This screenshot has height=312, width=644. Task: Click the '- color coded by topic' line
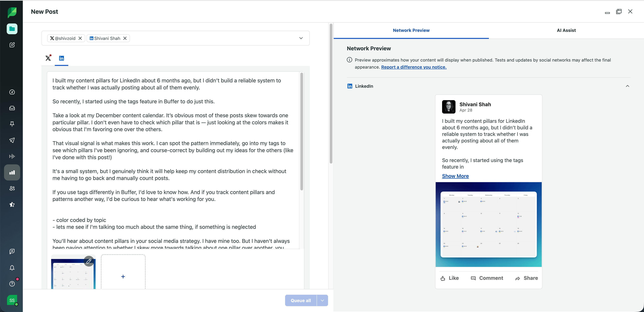(79, 220)
